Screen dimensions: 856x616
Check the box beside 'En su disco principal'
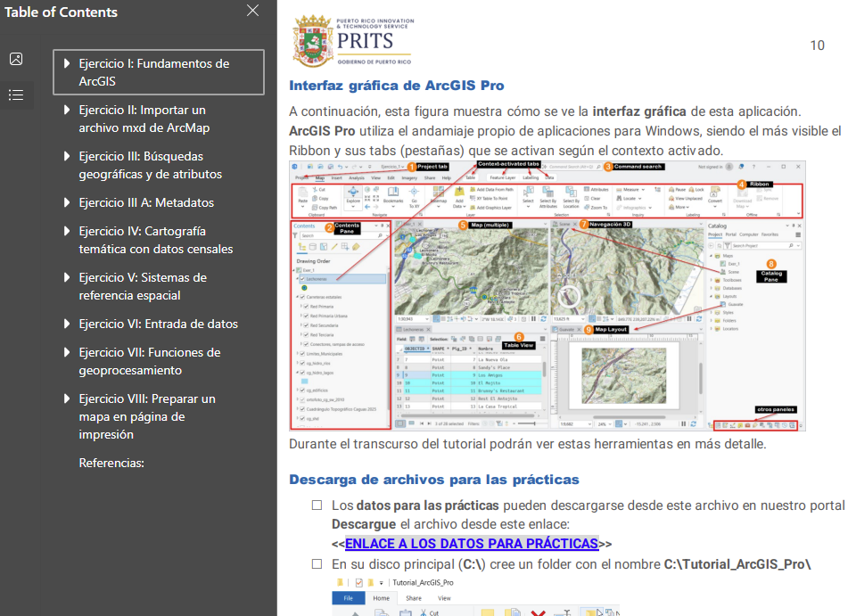(x=317, y=564)
